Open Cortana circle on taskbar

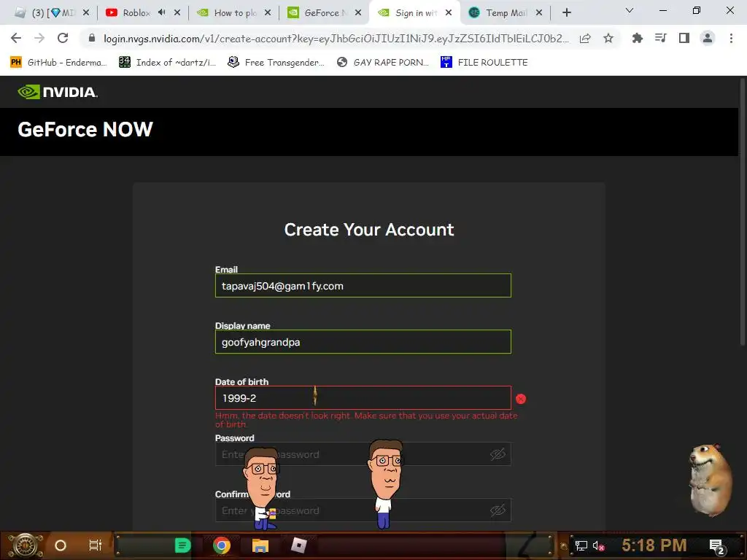coord(61,545)
